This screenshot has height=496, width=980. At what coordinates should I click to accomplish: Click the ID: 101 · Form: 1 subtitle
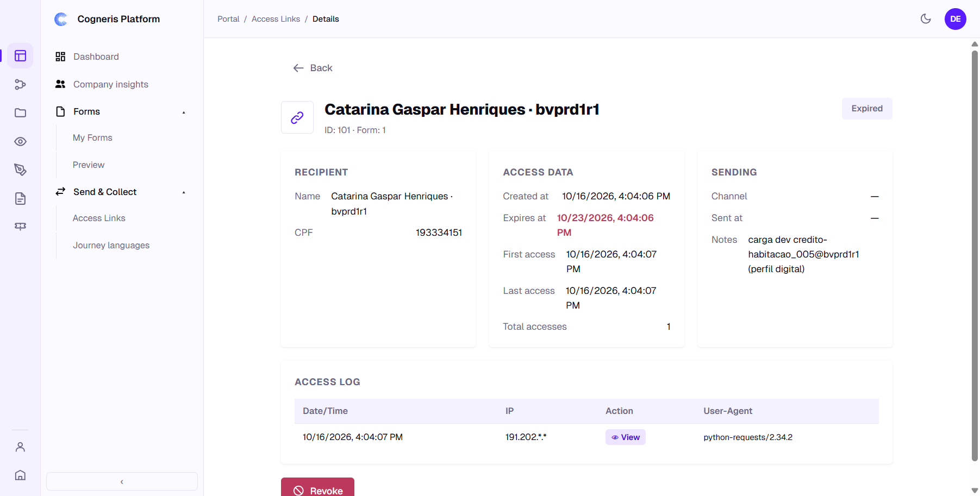click(x=355, y=130)
